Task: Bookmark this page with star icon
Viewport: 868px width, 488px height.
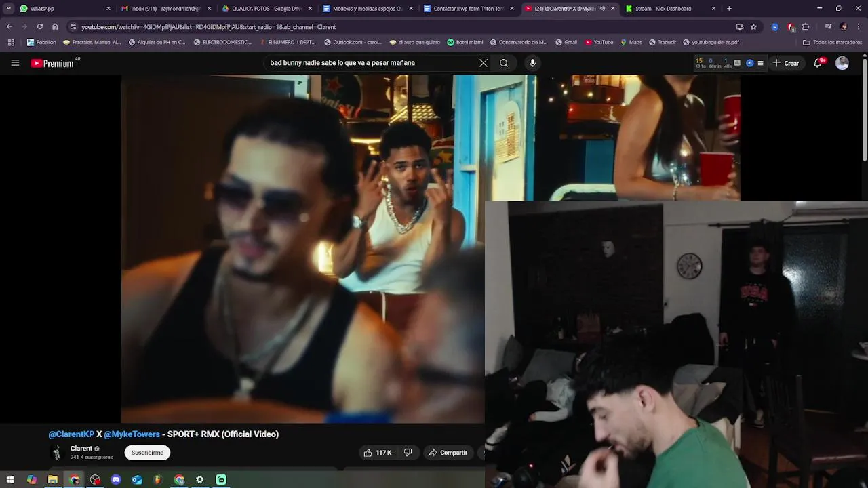Action: [753, 27]
